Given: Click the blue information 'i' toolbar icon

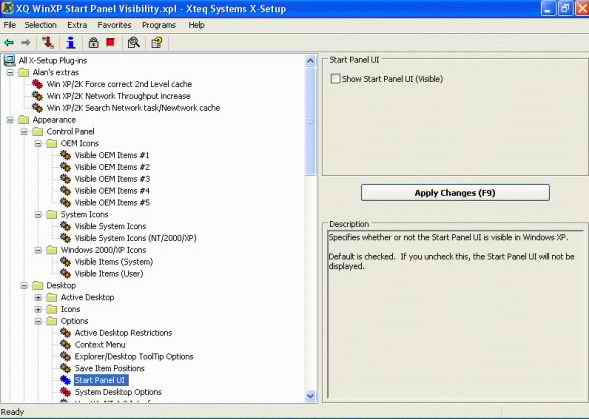Looking at the screenshot, I should [71, 42].
